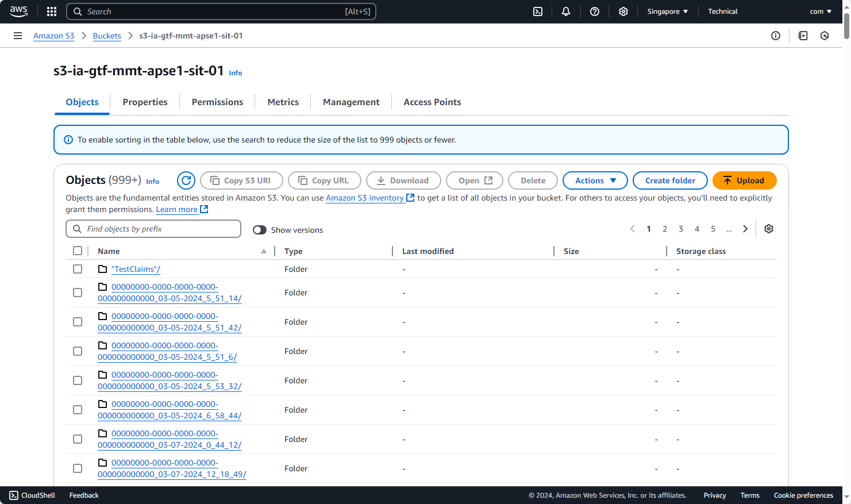Click external link icon beside Learn more
The width and height of the screenshot is (851, 504).
pyautogui.click(x=204, y=209)
